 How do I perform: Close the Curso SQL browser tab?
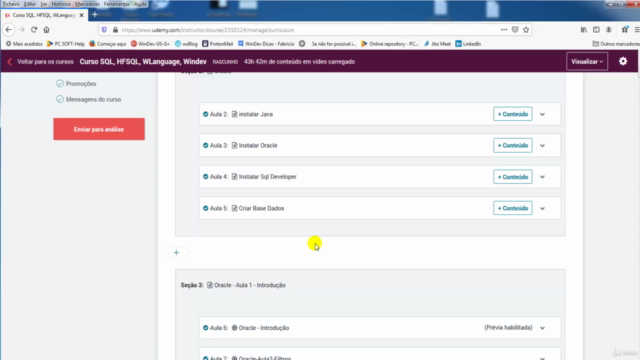coord(82,15)
